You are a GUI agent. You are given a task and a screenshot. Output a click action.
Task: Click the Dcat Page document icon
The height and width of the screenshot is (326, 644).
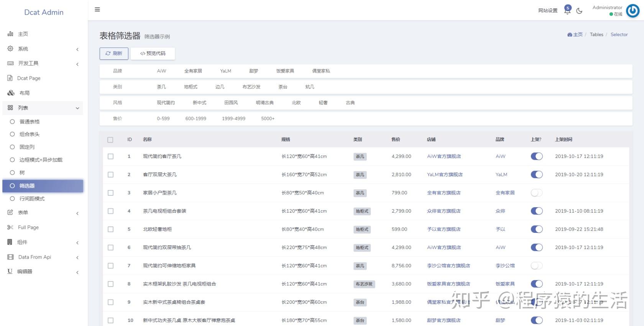tap(10, 78)
